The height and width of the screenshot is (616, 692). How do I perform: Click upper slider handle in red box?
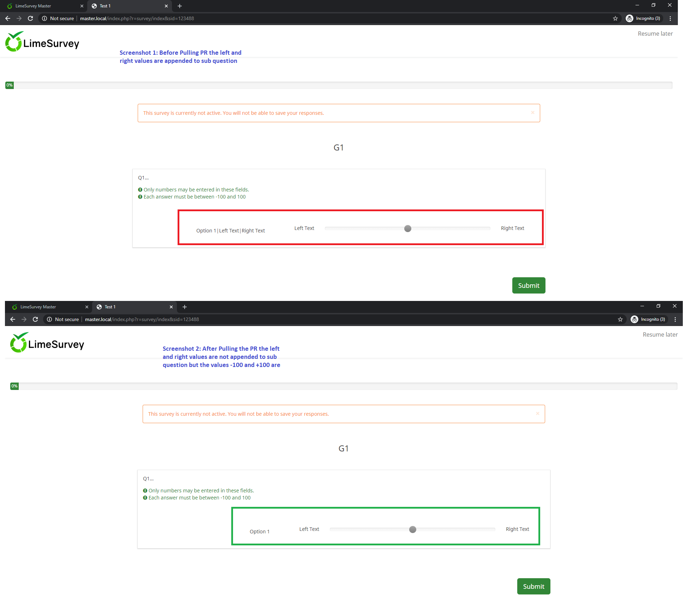(x=408, y=229)
